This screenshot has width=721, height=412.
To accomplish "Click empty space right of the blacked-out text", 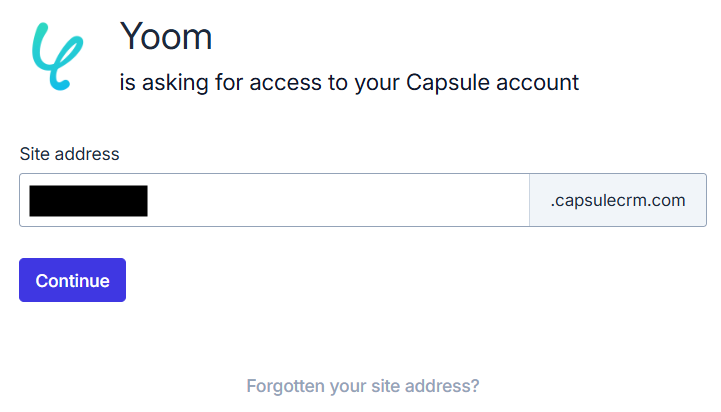I will point(340,200).
